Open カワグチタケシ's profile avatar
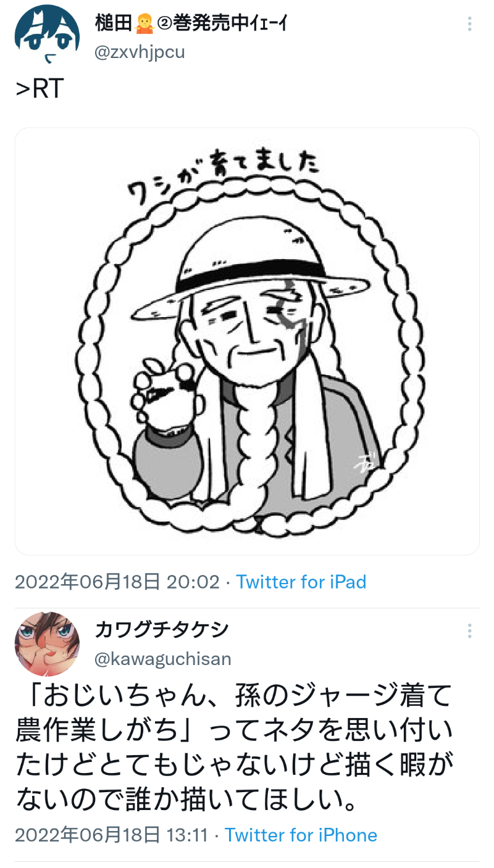This screenshot has height=868, width=494. click(47, 644)
